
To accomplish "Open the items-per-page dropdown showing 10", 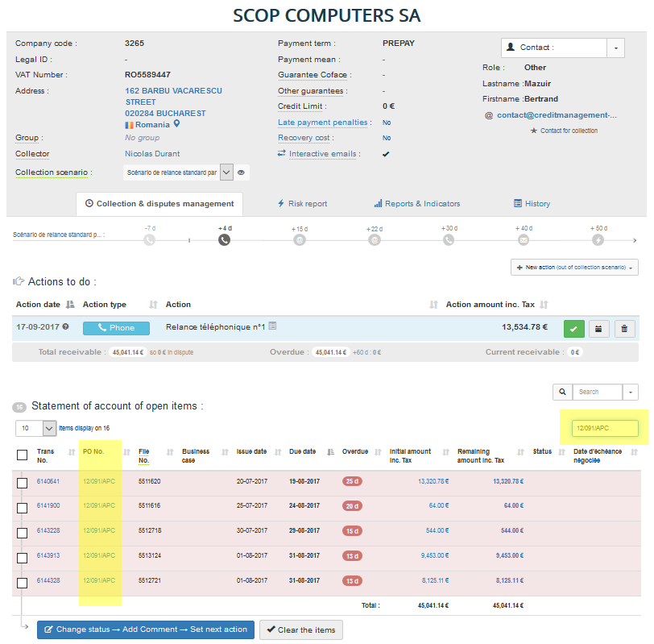I will [48, 428].
